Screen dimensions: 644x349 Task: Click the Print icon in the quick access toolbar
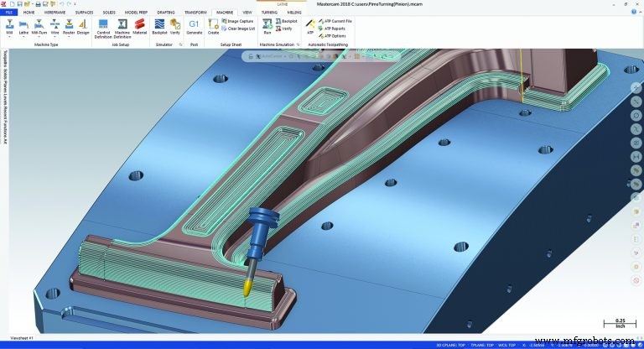[39, 4]
